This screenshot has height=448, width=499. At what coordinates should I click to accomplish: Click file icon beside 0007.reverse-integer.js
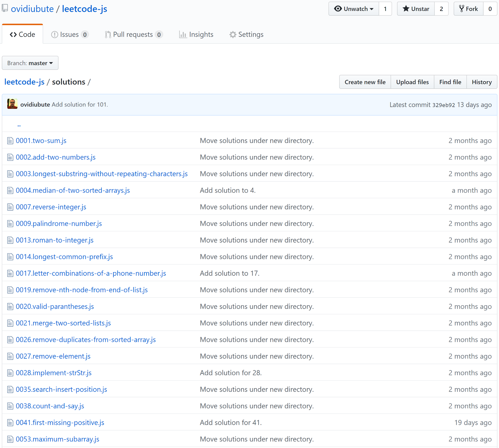pyautogui.click(x=10, y=207)
